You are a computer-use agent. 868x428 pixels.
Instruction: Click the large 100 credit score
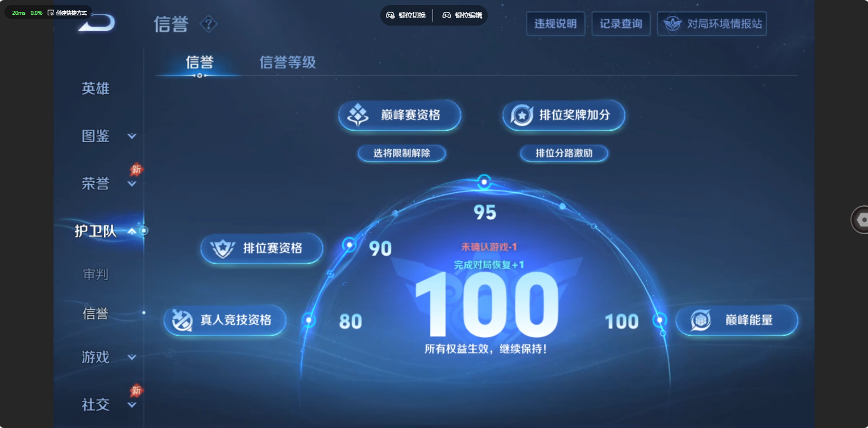[486, 306]
